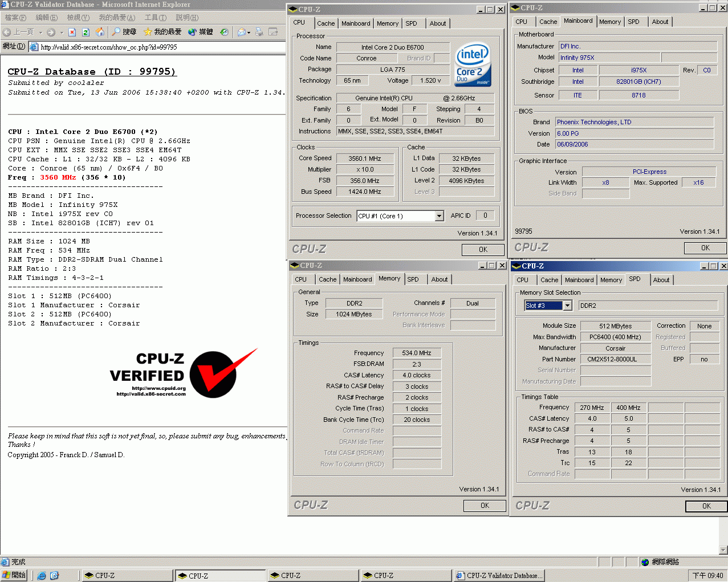The height and width of the screenshot is (582, 728).
Task: Expand the Forward button history arrow
Action: point(62,32)
